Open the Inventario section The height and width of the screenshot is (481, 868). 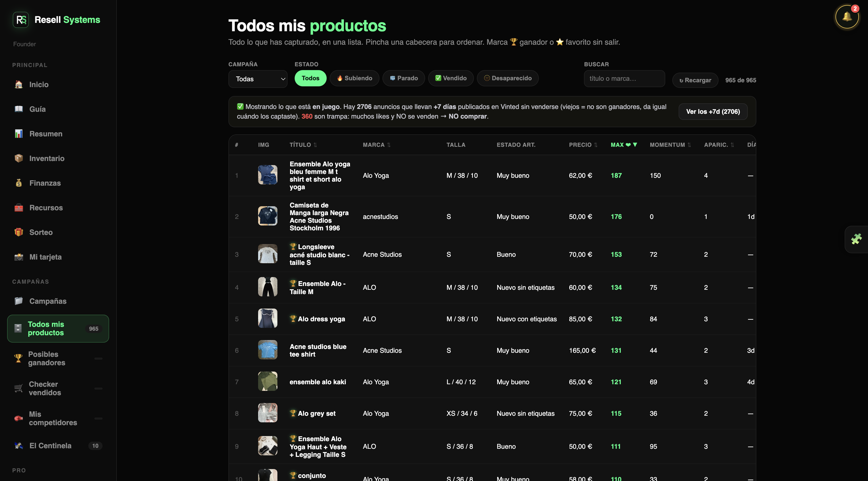[x=58, y=158]
